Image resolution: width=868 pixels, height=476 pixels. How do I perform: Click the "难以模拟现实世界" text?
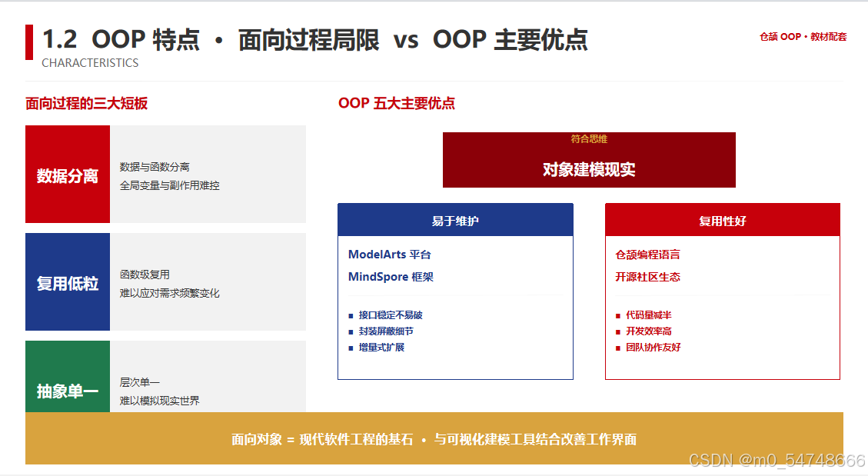pyautogui.click(x=159, y=401)
